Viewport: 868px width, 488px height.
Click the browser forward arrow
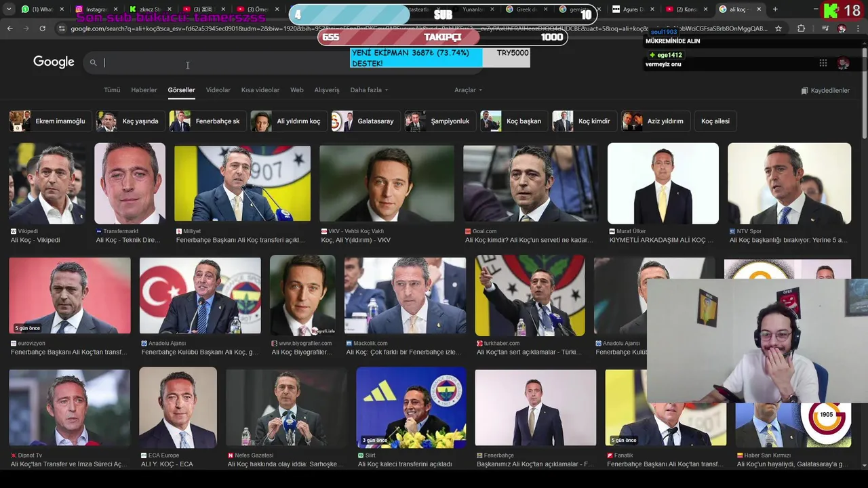pyautogui.click(x=26, y=28)
